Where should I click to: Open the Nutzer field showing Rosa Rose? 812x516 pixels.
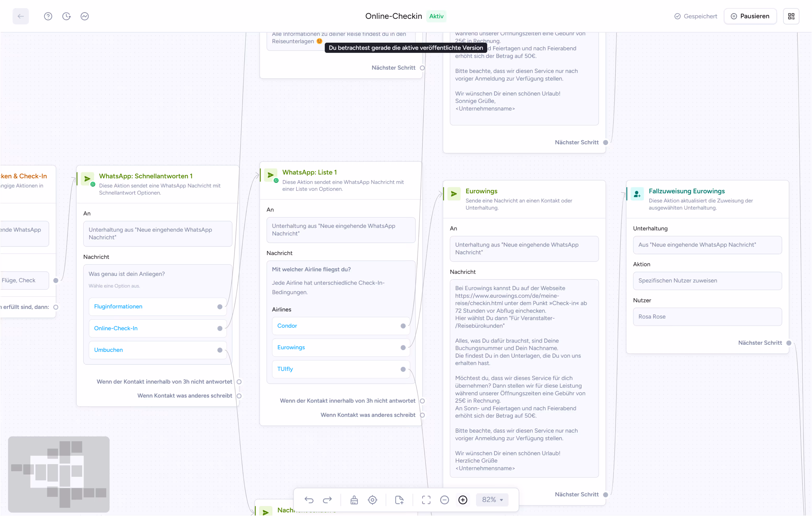(x=707, y=317)
